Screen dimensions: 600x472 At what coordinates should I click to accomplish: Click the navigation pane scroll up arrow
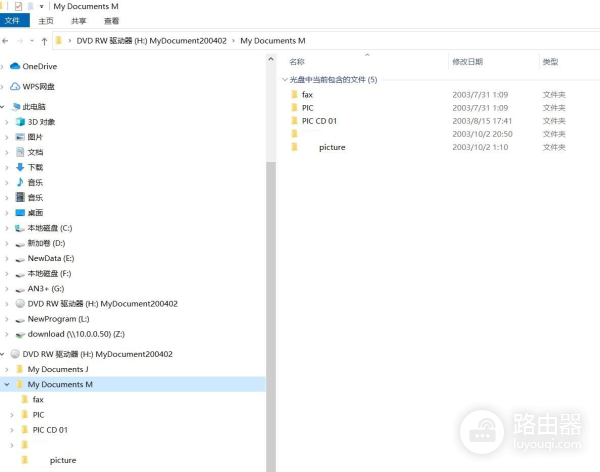pos(271,59)
